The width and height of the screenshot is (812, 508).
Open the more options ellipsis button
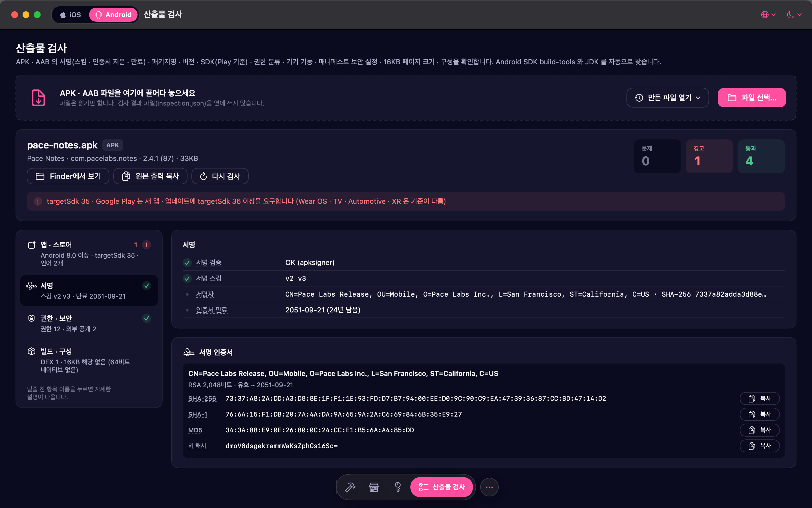coord(489,487)
